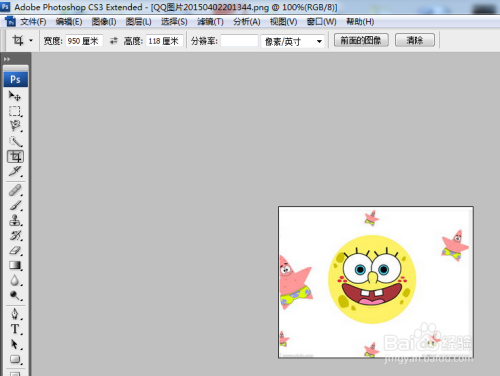500x376 pixels.
Task: Select the Magic Wand tool
Action: point(15,141)
